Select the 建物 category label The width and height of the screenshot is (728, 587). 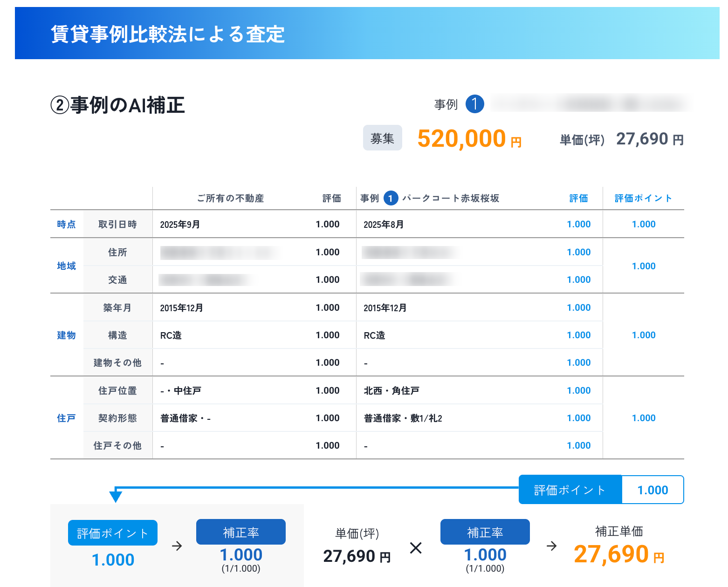tap(66, 335)
